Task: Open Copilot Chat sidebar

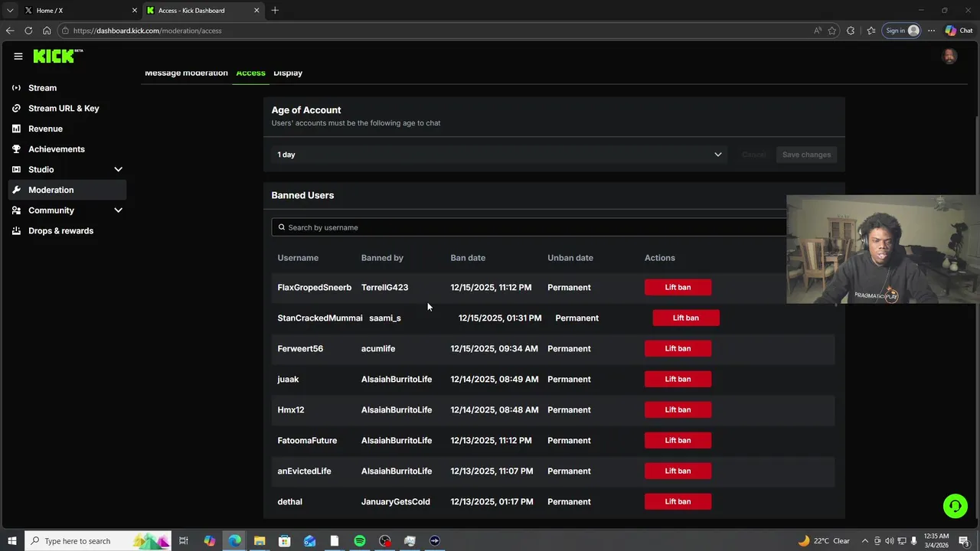Action: pos(959,31)
